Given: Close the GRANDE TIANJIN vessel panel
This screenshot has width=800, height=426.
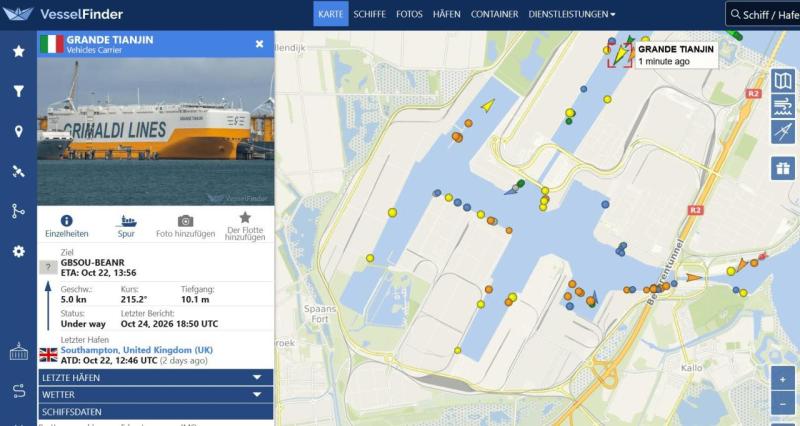Looking at the screenshot, I should (x=259, y=44).
